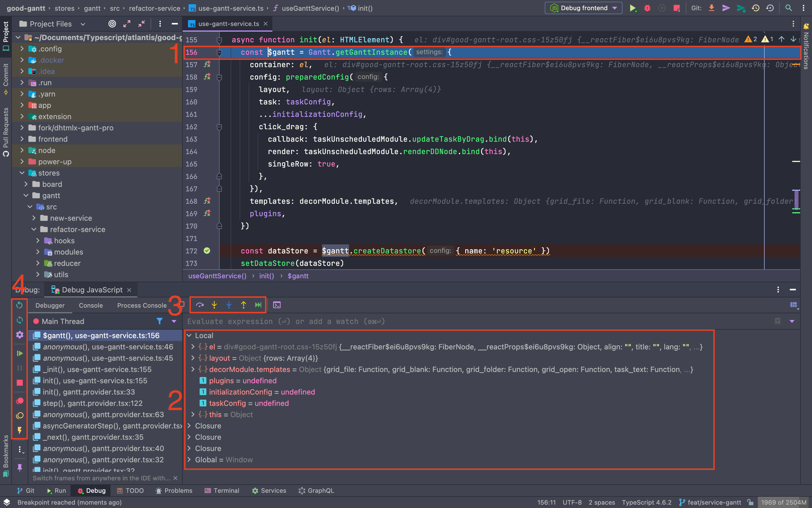Open Notifications bell on right sidebar
Image resolution: width=812 pixels, height=508 pixels.
coord(806,26)
